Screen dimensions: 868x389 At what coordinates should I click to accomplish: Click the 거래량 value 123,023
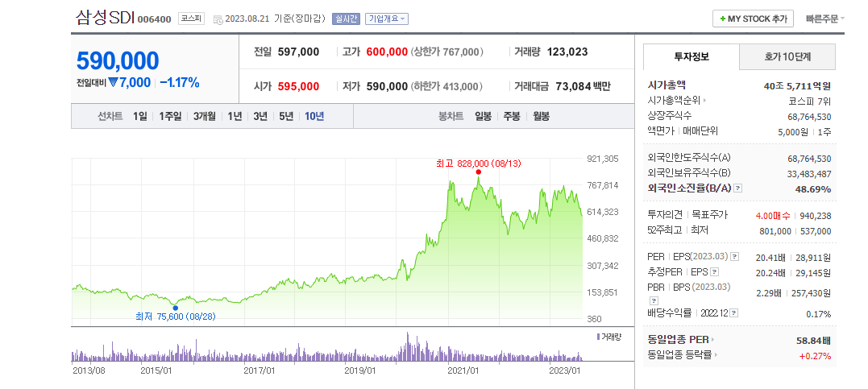point(567,52)
